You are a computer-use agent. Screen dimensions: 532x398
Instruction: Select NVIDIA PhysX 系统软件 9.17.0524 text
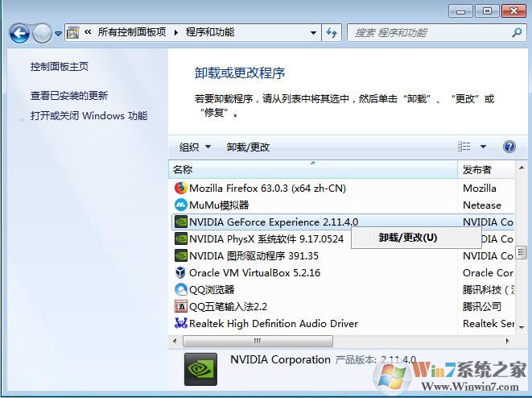pos(266,239)
